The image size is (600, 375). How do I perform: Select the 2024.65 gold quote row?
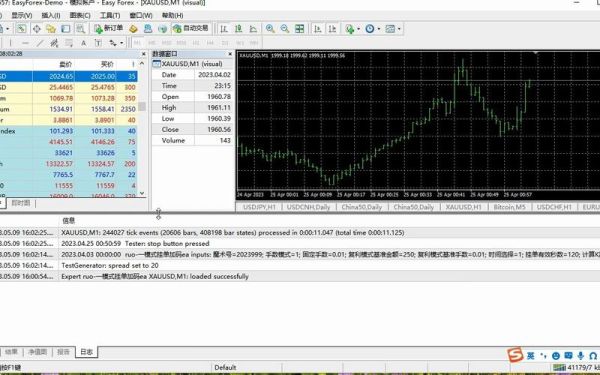(x=69, y=76)
